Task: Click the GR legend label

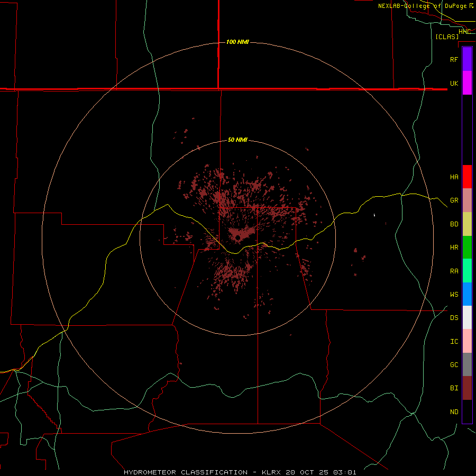Action: [x=454, y=200]
